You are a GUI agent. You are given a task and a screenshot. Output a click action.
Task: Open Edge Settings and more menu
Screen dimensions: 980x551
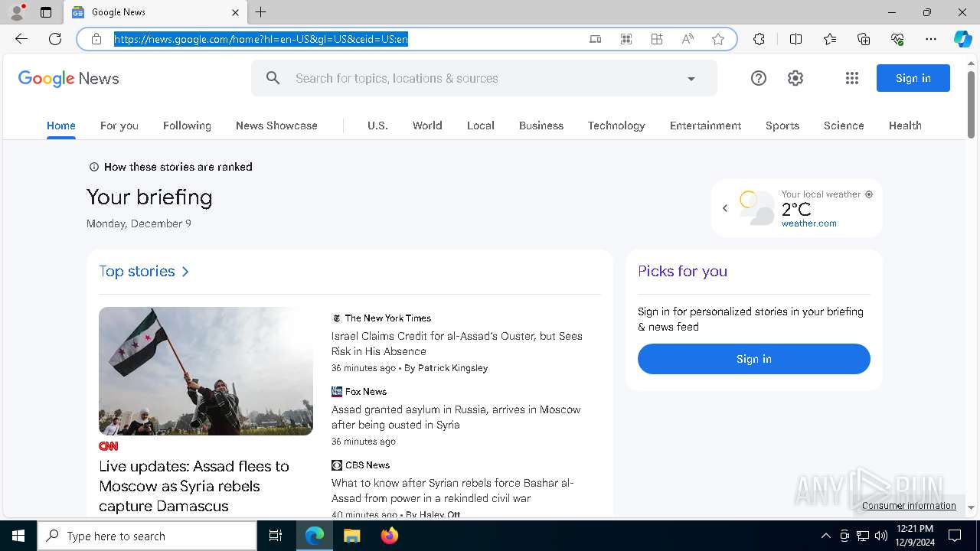[931, 39]
